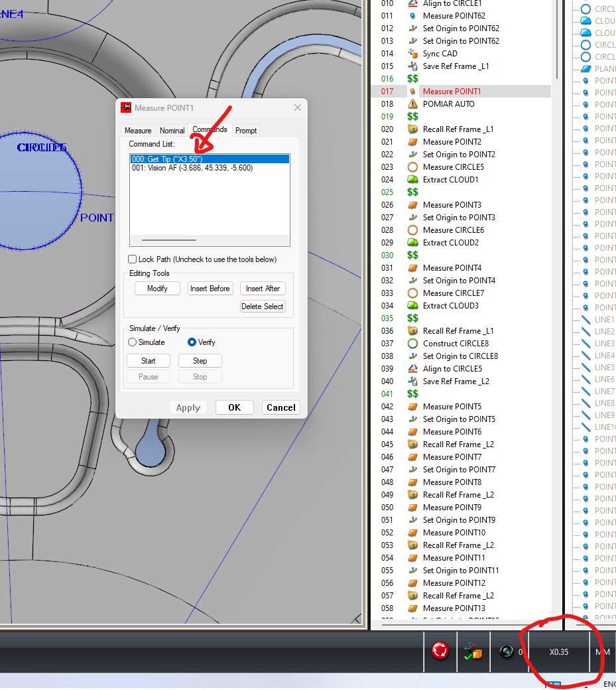The height and width of the screenshot is (690, 616).
Task: Select step 017 Measure POINT1
Action: pyautogui.click(x=462, y=92)
